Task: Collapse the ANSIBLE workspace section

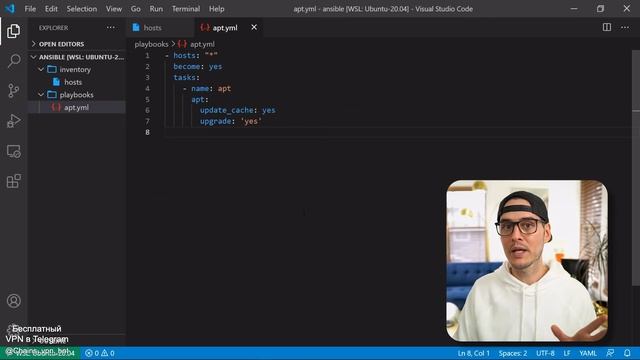Action: (78, 57)
